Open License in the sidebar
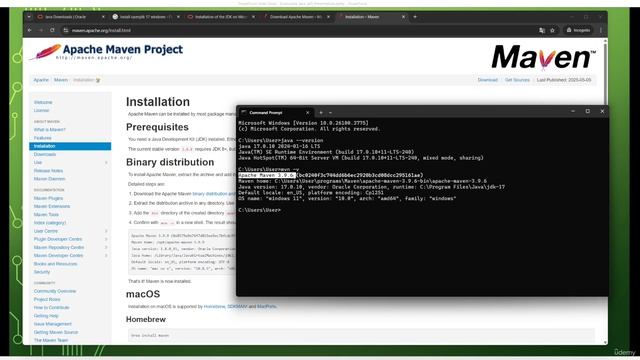640x360 pixels. pyautogui.click(x=41, y=111)
